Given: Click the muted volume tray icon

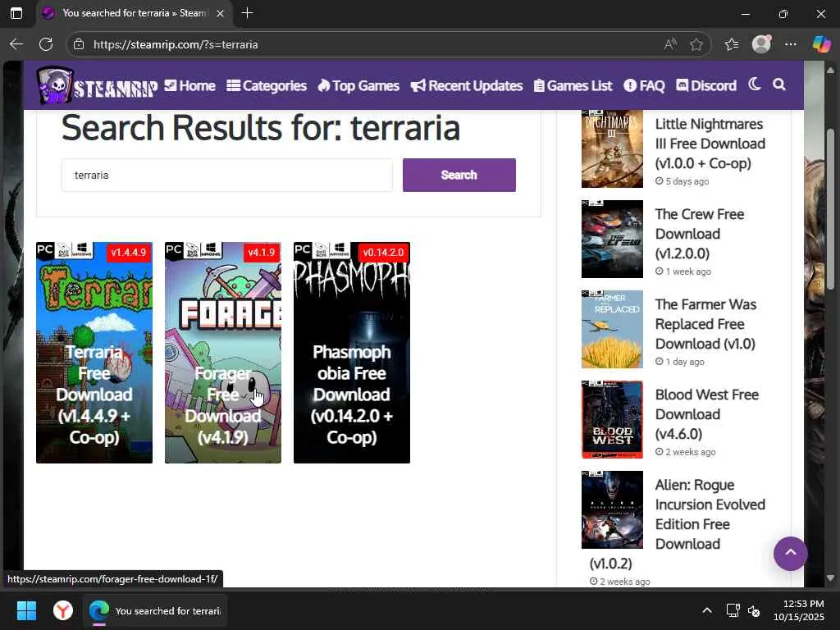Looking at the screenshot, I should pyautogui.click(x=754, y=610).
